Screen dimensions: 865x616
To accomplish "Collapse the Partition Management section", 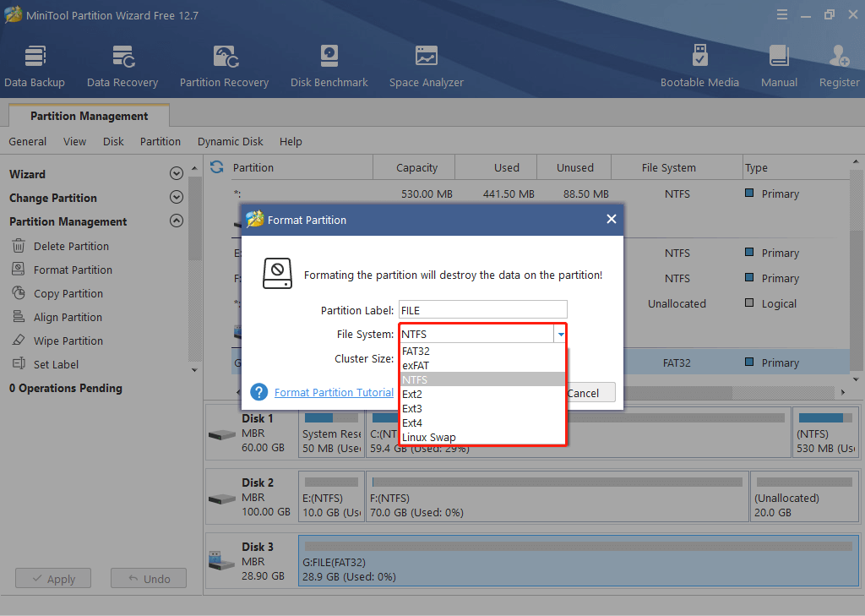I will click(177, 221).
